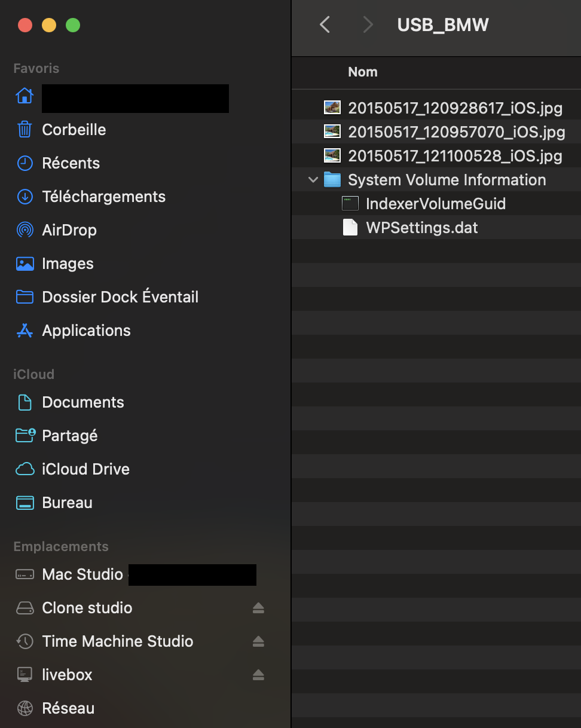The image size is (581, 728).
Task: Eject the Time Machine Studio disk
Action: (x=258, y=641)
